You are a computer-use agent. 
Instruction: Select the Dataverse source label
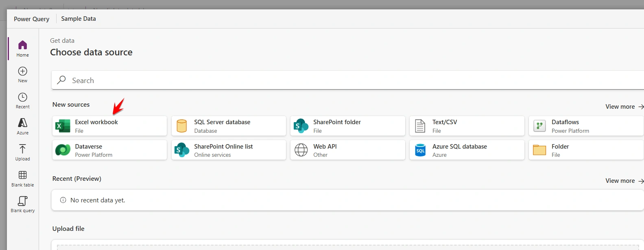[88, 147]
